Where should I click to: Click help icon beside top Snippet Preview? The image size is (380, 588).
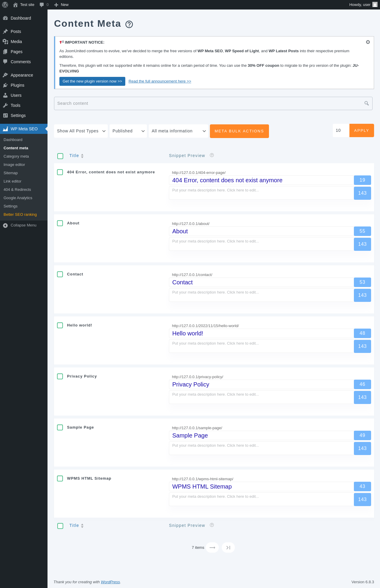click(212, 155)
